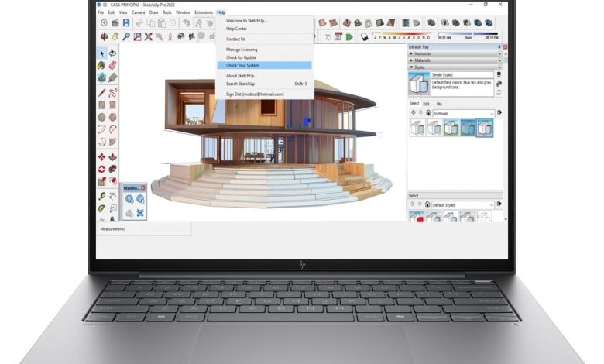The height and width of the screenshot is (364, 604).
Task: Click the Create New Style icon
Action: (x=499, y=84)
